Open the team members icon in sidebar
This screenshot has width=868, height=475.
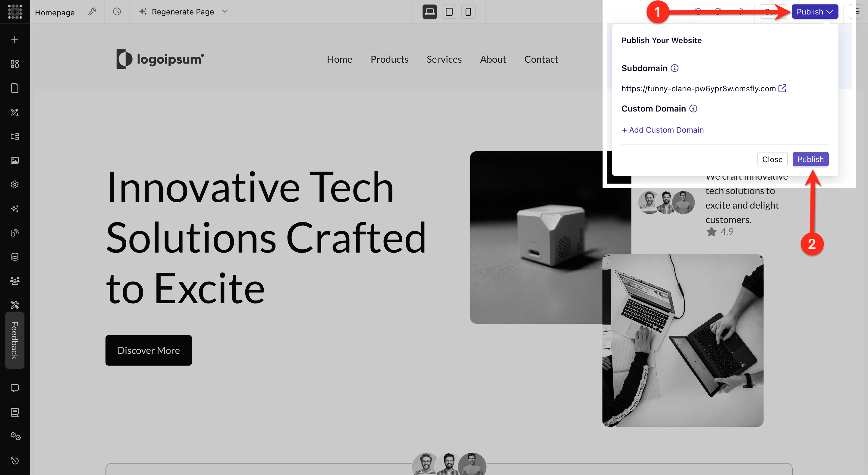[14, 280]
